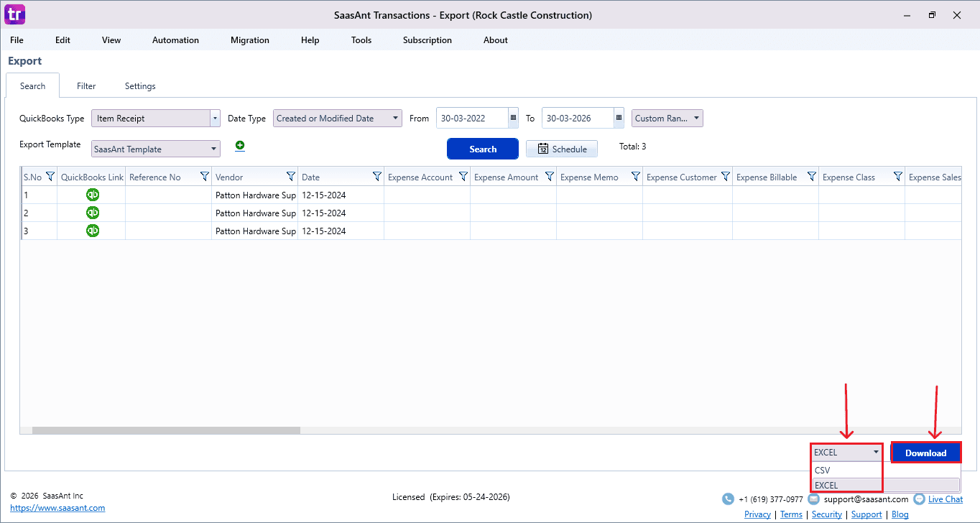This screenshot has height=523, width=980.
Task: Filter the Expense Billable column
Action: (812, 177)
